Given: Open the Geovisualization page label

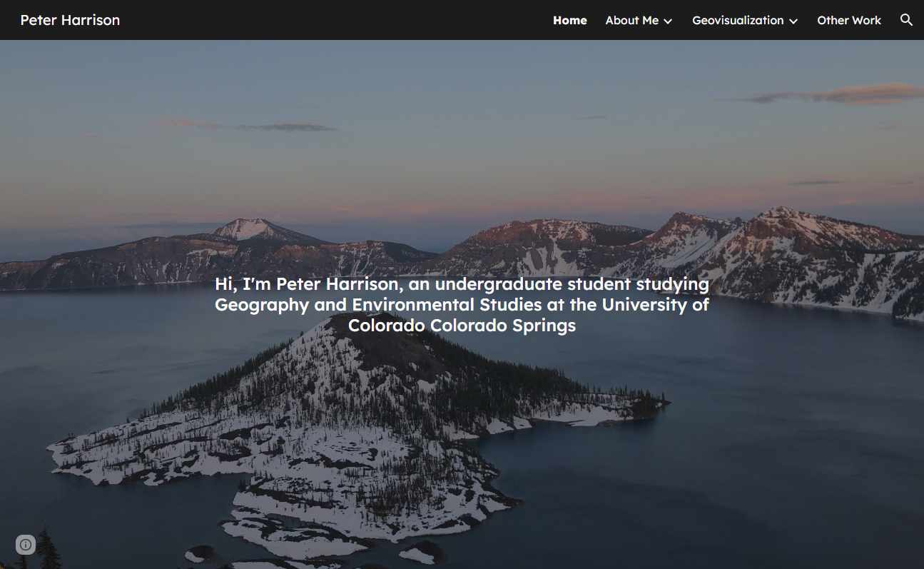Looking at the screenshot, I should (x=738, y=20).
